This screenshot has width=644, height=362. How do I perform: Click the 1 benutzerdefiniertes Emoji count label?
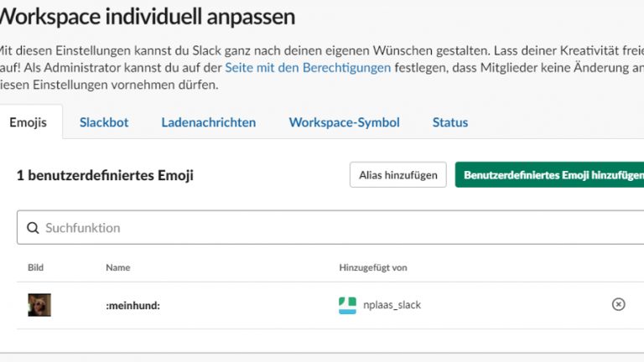(x=105, y=175)
